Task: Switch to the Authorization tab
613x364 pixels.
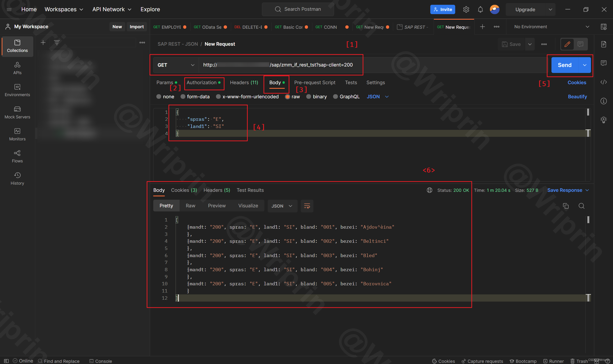Action: [x=201, y=83]
